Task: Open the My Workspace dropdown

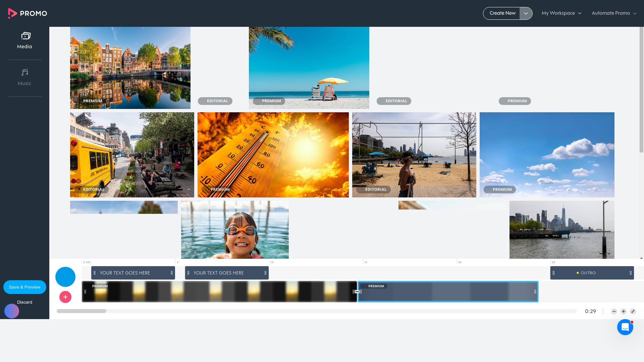Action: [561, 13]
